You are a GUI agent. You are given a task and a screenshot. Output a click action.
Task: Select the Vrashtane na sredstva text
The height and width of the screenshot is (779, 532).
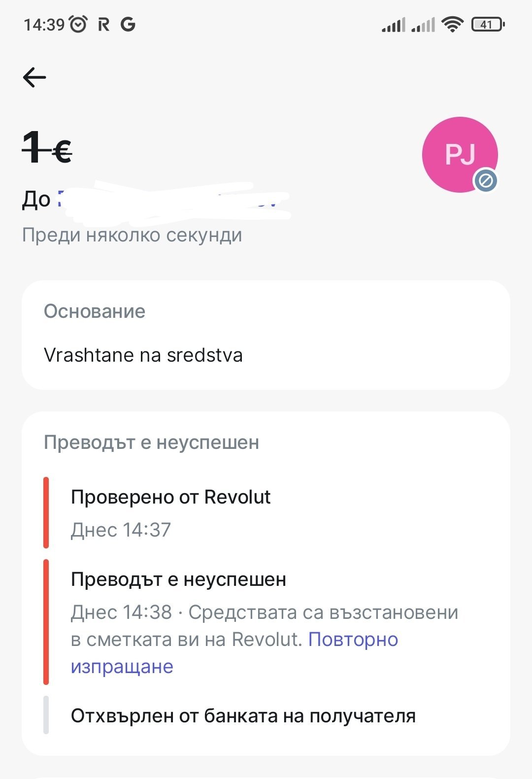coord(143,355)
